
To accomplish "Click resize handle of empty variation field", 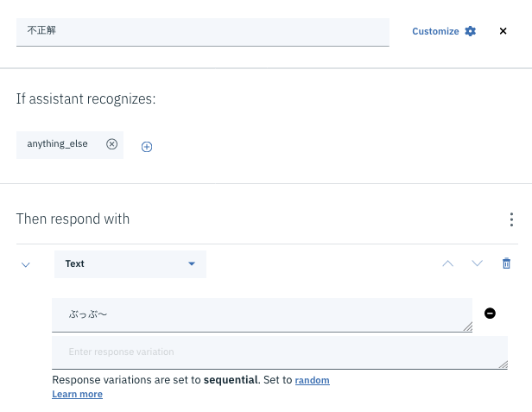I will [x=503, y=364].
